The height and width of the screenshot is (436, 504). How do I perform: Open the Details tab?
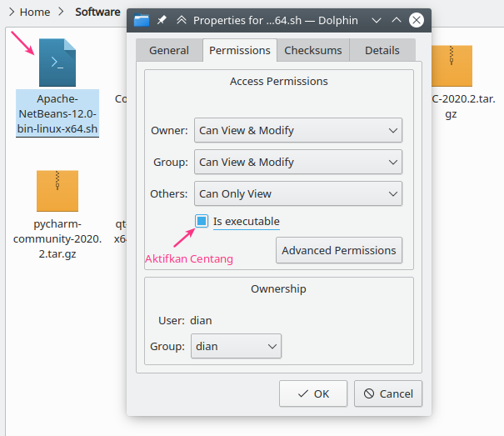coord(382,50)
